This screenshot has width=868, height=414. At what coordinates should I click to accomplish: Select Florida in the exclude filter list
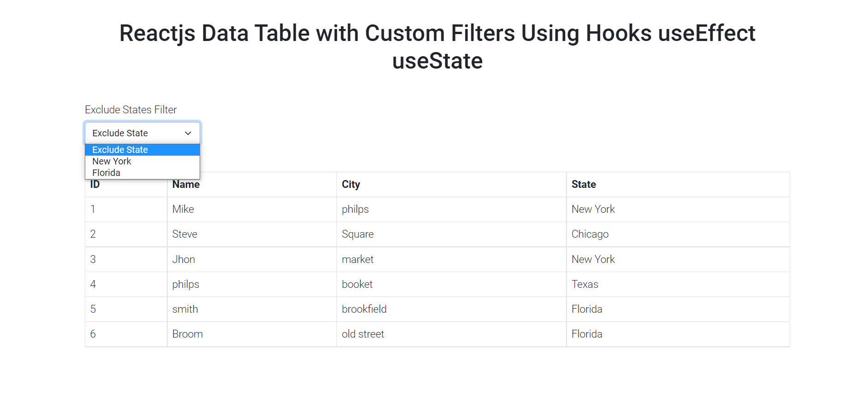[106, 173]
